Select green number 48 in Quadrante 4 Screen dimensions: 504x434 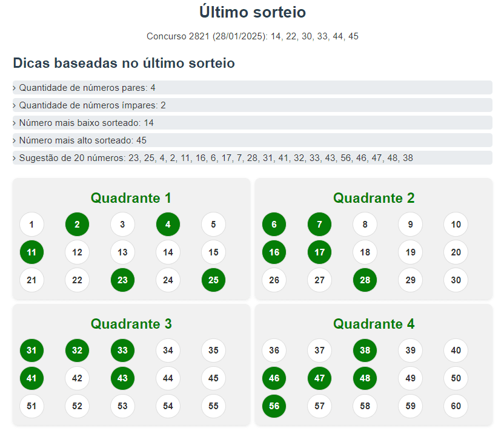365,378
